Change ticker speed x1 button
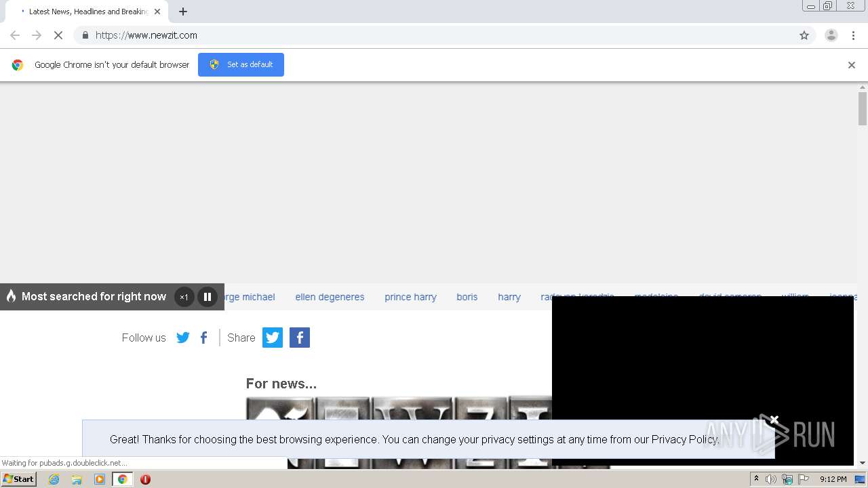Screen dimensions: 868x488 pyautogui.click(x=184, y=297)
